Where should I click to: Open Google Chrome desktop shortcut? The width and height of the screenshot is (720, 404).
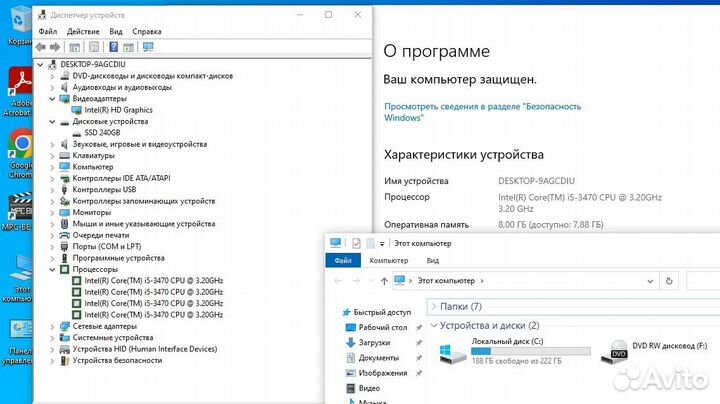[20, 153]
